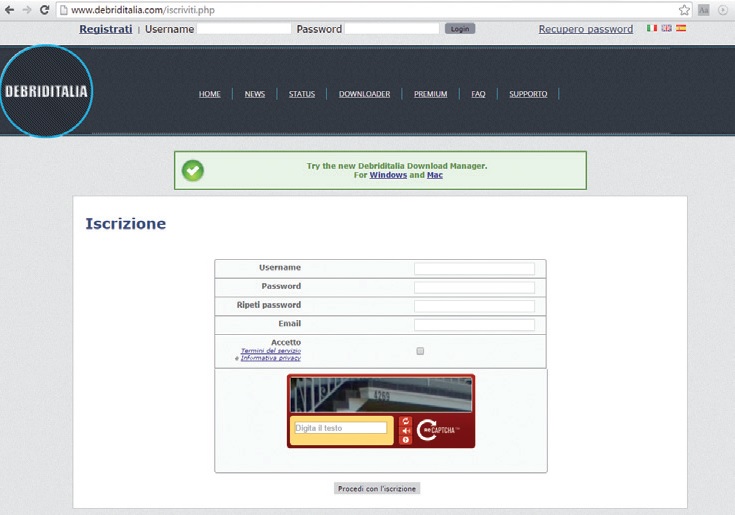This screenshot has height=515, width=735.
Task: Open PREMIUM in navigation menu
Action: click(x=430, y=94)
